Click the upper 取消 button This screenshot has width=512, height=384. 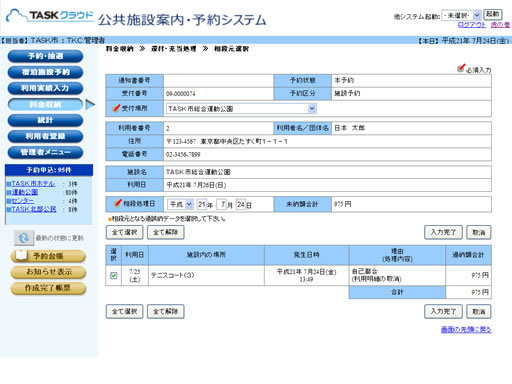pos(479,232)
